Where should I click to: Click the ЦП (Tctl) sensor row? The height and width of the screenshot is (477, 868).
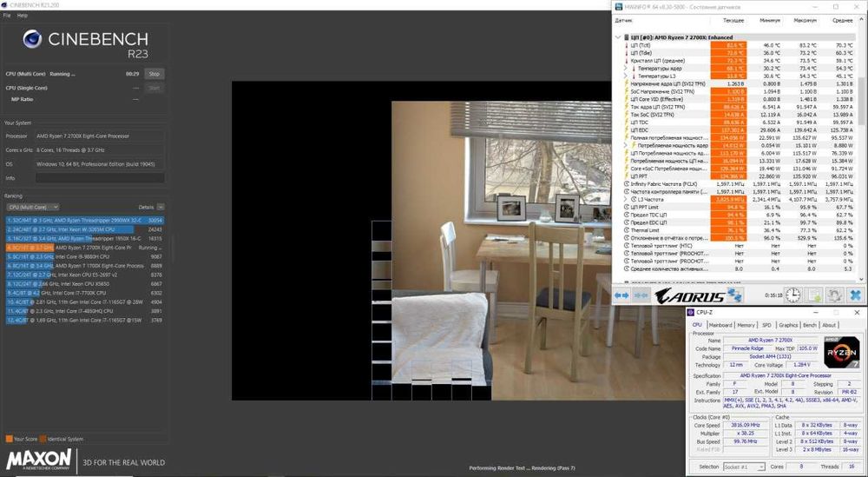tap(738, 45)
